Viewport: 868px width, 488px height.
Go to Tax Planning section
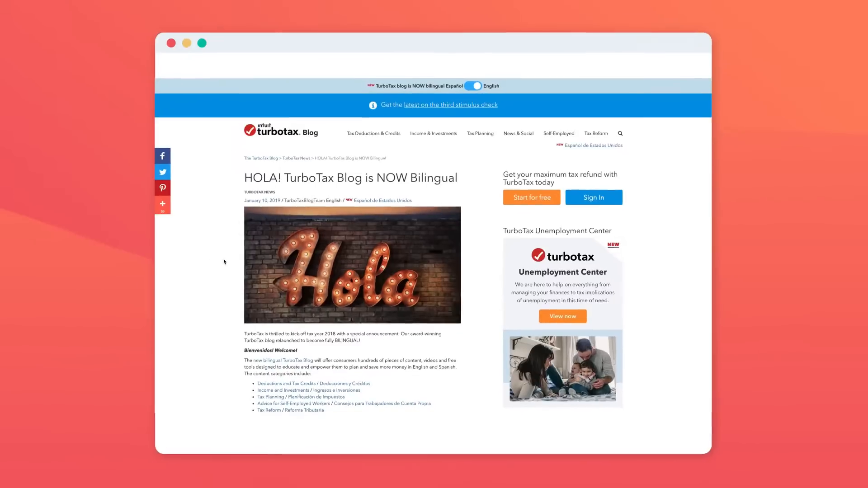(x=480, y=133)
